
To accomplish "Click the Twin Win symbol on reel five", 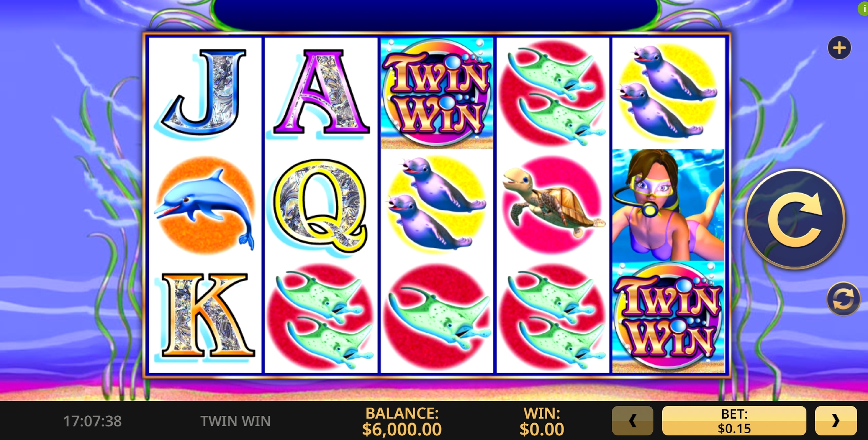I will point(668,317).
